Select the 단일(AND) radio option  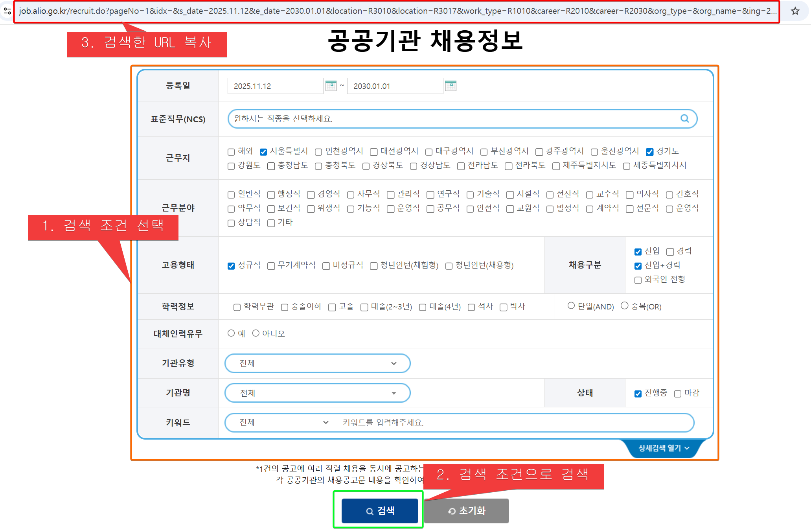(x=571, y=306)
